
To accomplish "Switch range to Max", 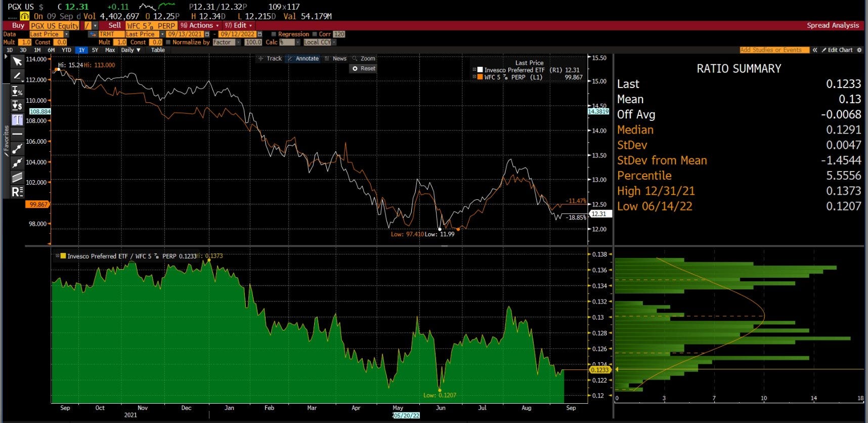I will click(x=110, y=50).
